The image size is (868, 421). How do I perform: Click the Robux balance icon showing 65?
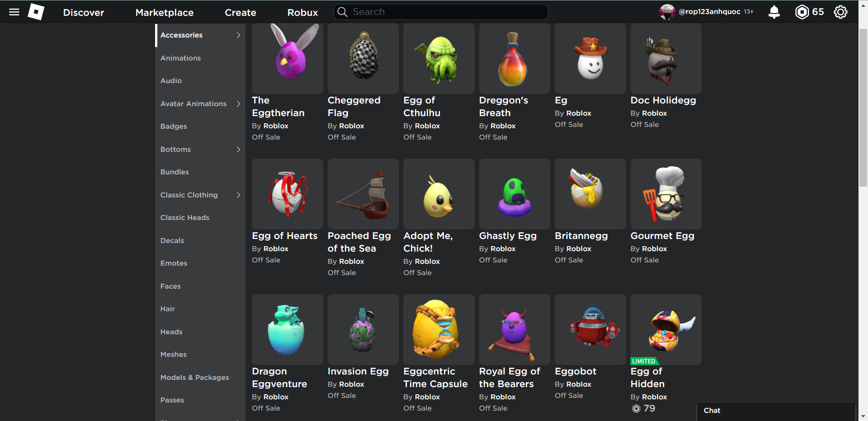(x=802, y=12)
